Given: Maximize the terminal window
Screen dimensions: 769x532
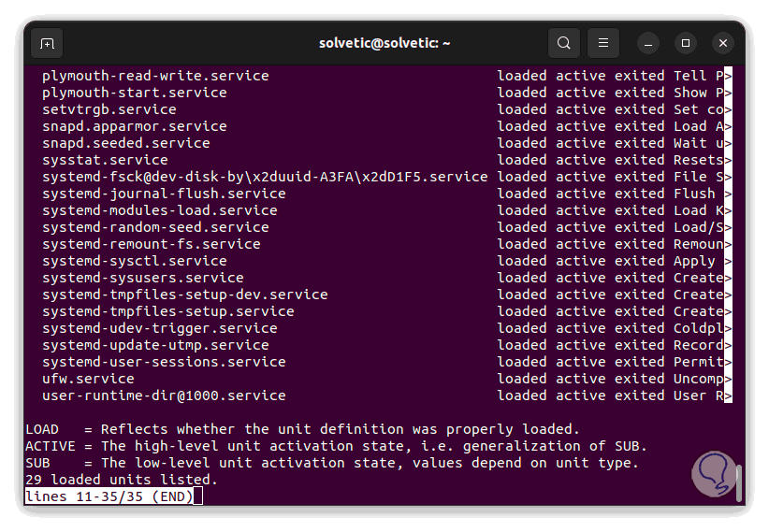Looking at the screenshot, I should point(686,43).
